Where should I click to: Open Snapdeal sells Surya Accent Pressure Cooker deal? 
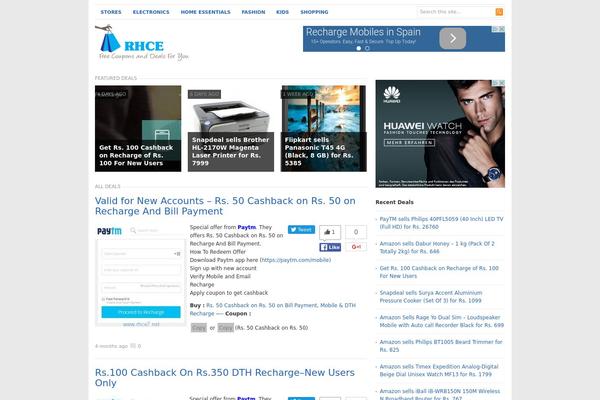click(x=430, y=296)
